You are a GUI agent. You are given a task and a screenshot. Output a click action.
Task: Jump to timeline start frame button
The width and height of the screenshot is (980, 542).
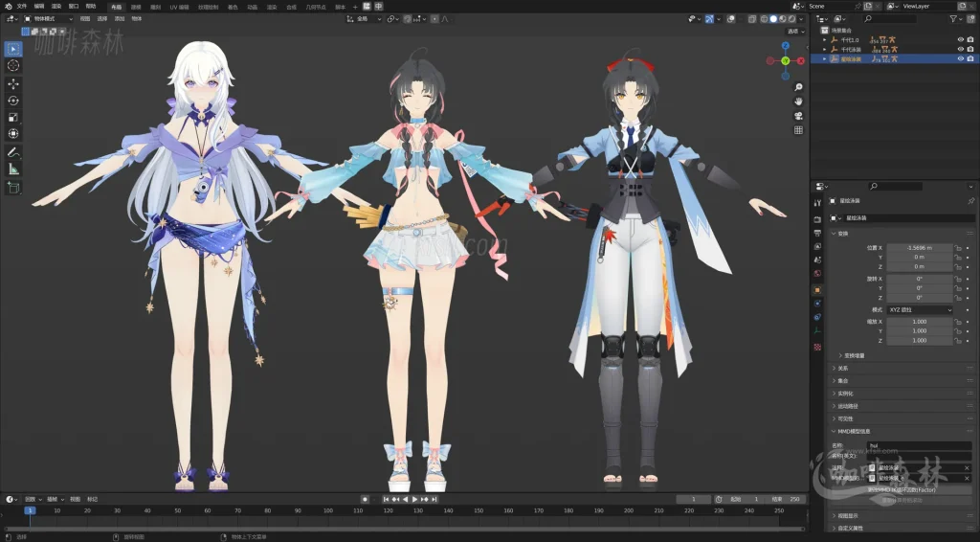click(x=387, y=500)
